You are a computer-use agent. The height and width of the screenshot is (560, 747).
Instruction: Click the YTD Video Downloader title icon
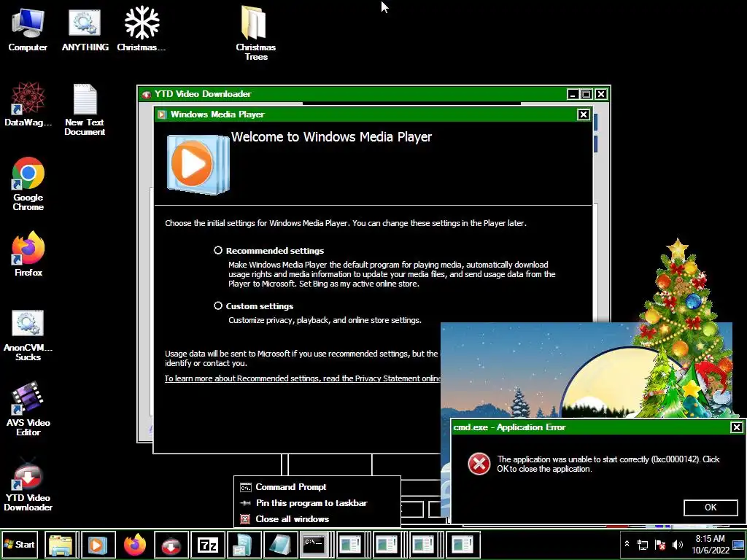pos(147,94)
